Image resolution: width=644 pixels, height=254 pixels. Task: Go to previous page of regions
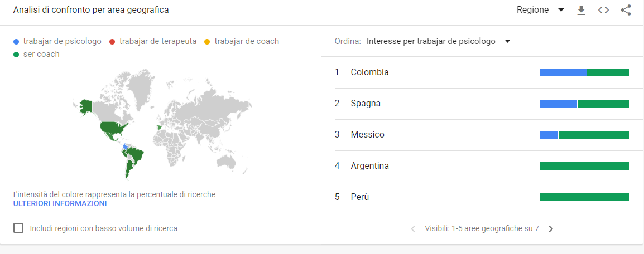[x=413, y=228]
